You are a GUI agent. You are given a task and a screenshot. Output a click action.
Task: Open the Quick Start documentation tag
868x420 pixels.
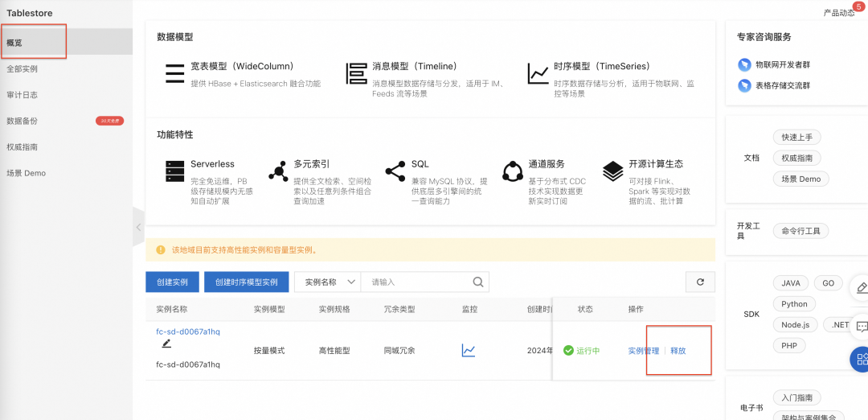pos(797,137)
